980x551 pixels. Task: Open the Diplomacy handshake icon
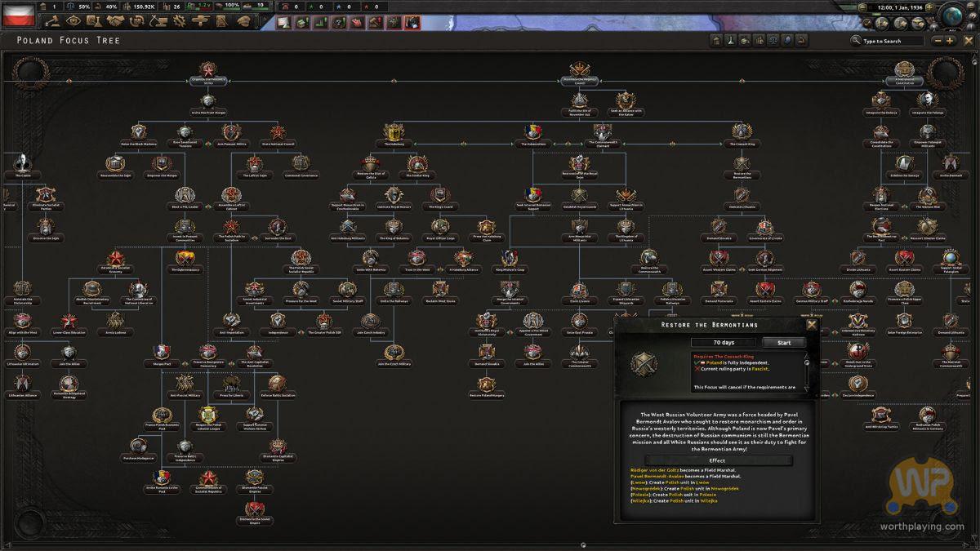coord(115,20)
